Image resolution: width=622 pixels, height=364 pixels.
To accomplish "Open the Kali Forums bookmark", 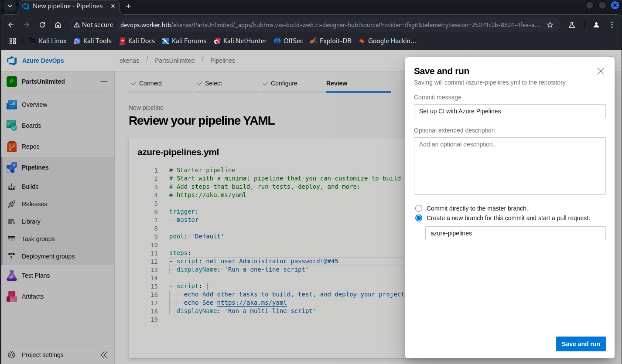I will pos(184,41).
